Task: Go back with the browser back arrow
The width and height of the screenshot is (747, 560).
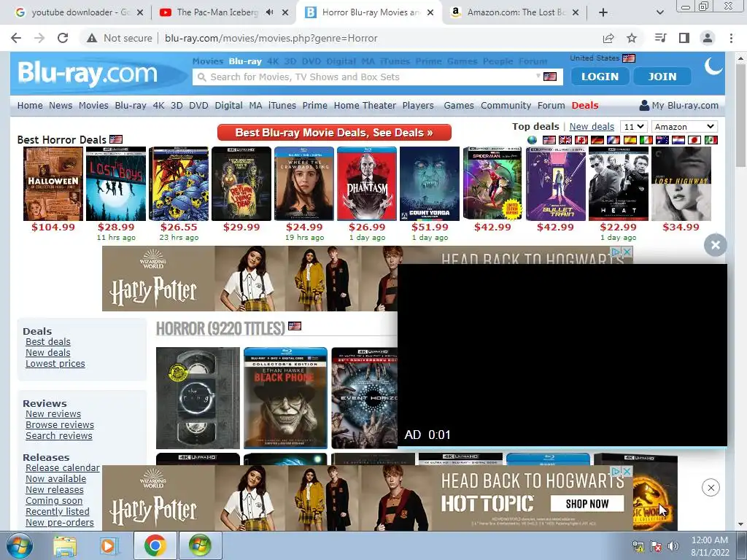Action: coord(16,38)
